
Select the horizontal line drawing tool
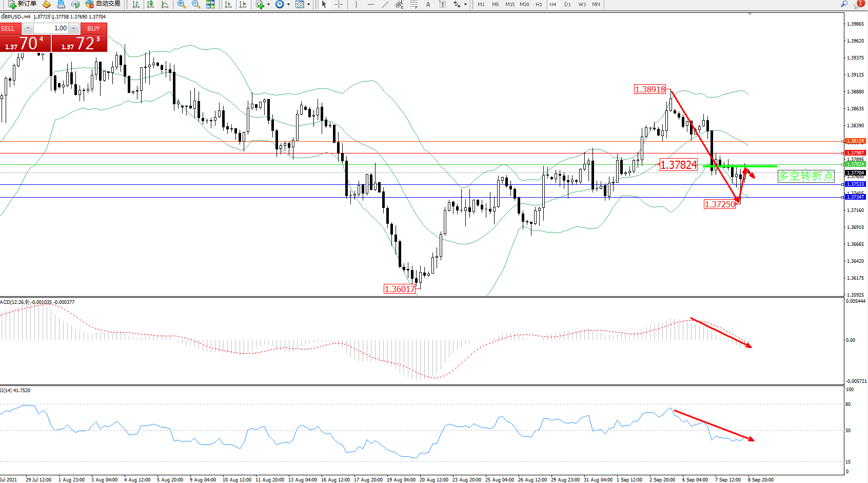[x=370, y=4]
